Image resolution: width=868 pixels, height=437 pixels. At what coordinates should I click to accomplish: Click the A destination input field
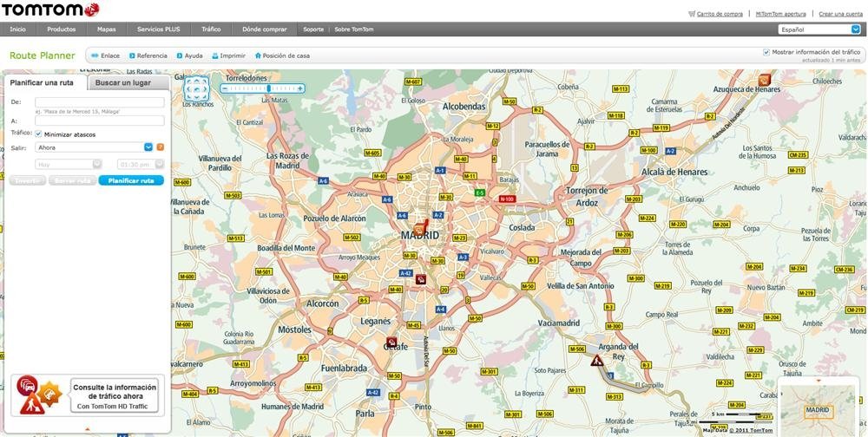pos(100,121)
